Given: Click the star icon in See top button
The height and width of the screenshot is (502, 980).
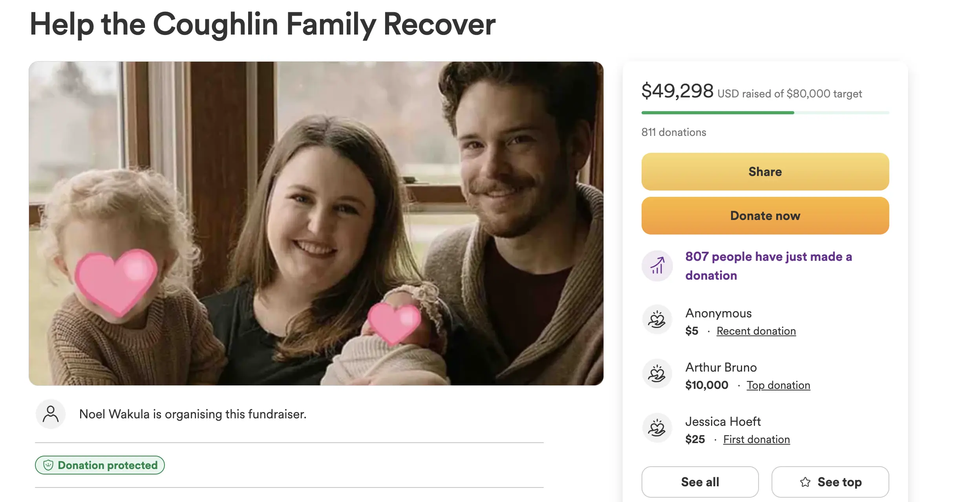Looking at the screenshot, I should (x=805, y=482).
